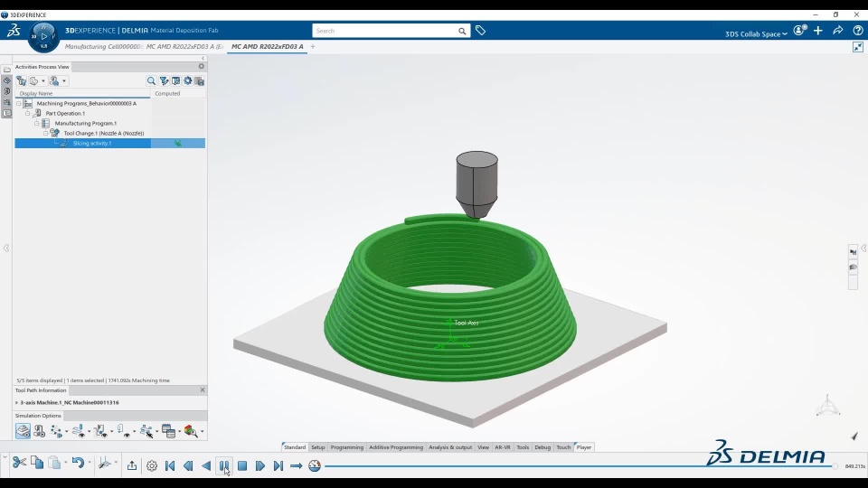Collapse Machining Programs_Behavior tree node

click(x=18, y=103)
